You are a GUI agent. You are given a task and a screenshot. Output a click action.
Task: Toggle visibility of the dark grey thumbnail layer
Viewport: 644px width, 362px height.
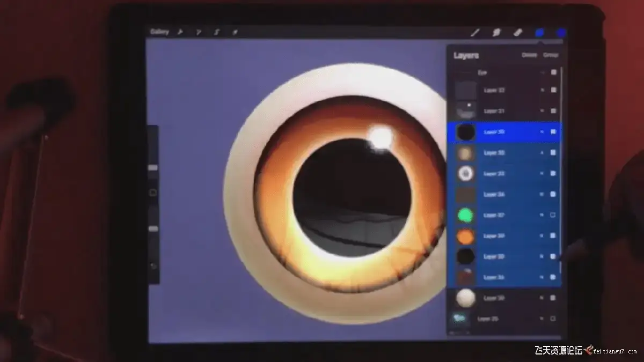click(553, 90)
